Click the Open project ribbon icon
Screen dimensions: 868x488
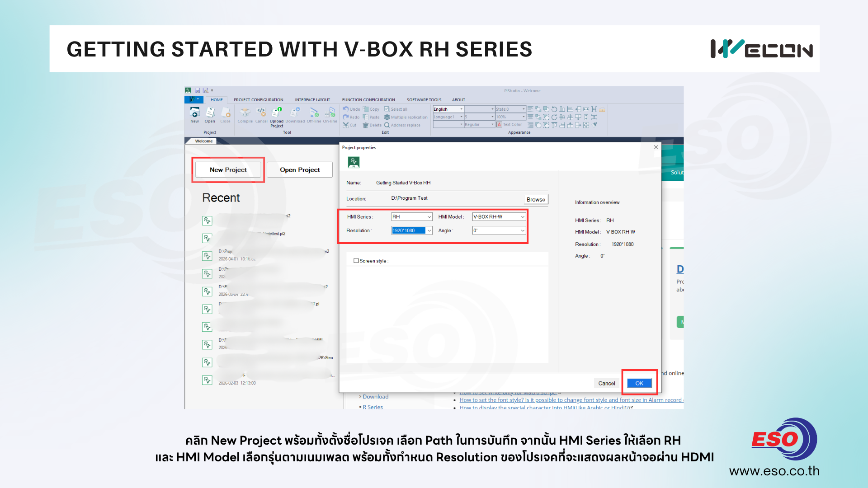(x=210, y=113)
